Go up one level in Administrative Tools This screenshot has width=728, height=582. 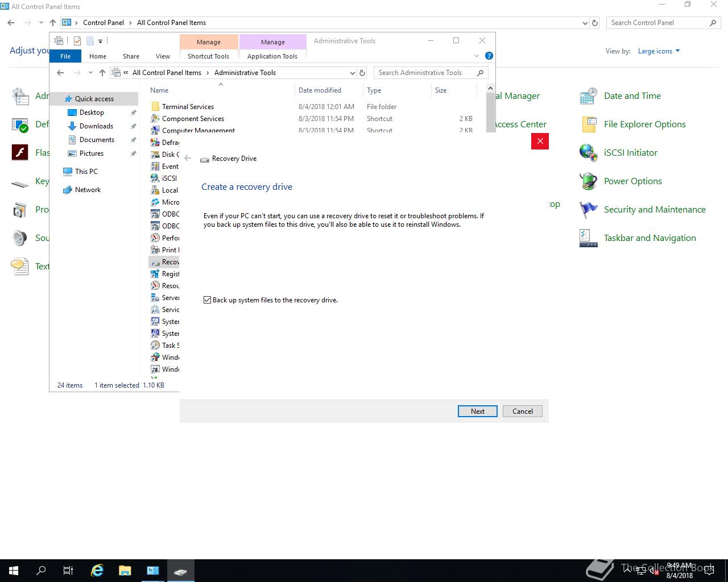click(102, 73)
